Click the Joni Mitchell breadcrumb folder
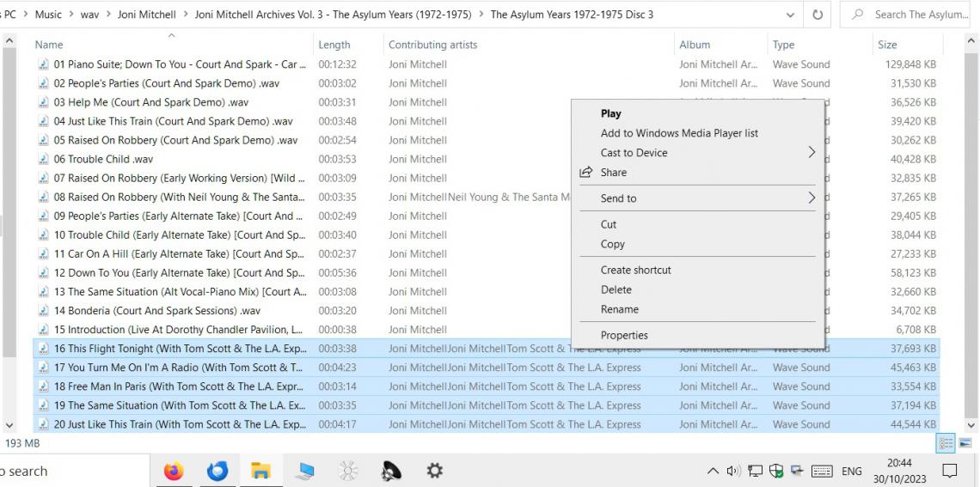The image size is (980, 487). (x=145, y=15)
